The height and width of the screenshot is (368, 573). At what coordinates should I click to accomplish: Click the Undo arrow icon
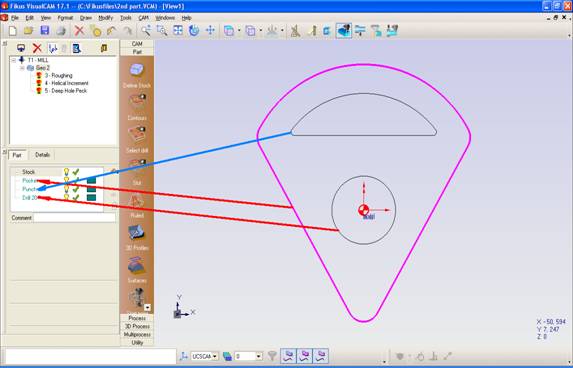click(x=111, y=31)
